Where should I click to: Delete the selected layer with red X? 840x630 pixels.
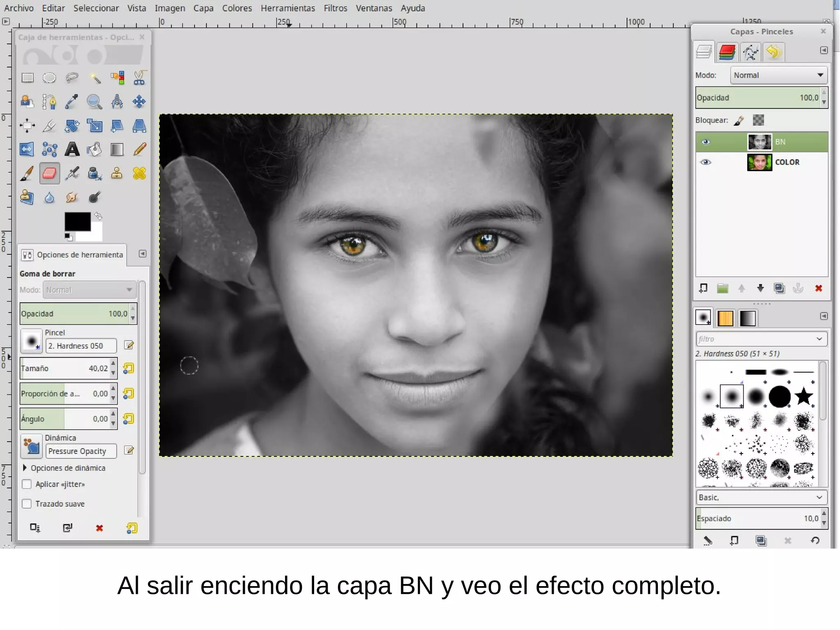(x=819, y=289)
